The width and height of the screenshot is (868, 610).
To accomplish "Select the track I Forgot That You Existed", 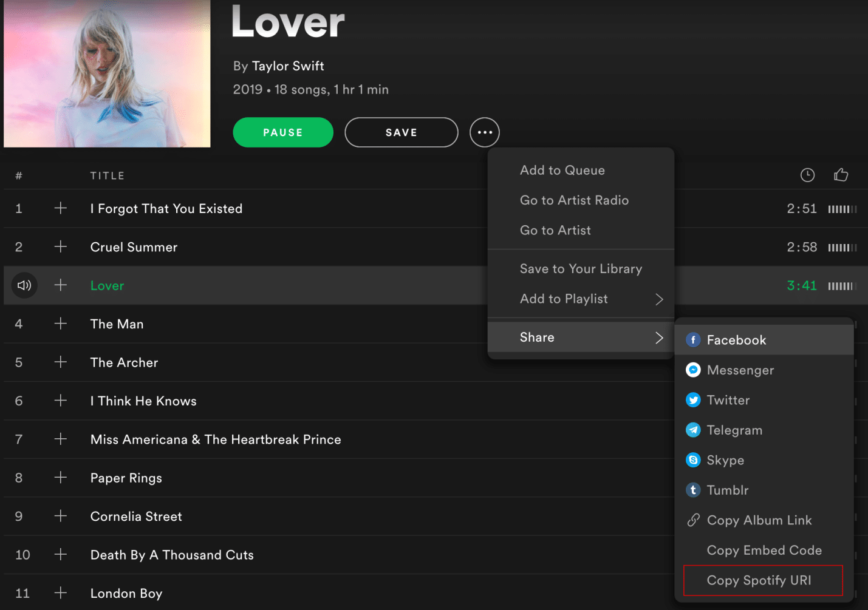I will (x=166, y=209).
